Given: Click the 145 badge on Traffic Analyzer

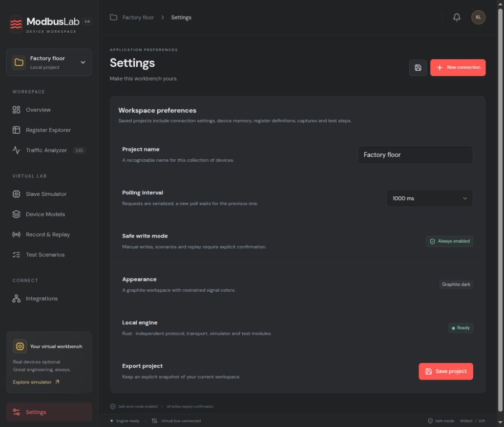Looking at the screenshot, I should (79, 150).
